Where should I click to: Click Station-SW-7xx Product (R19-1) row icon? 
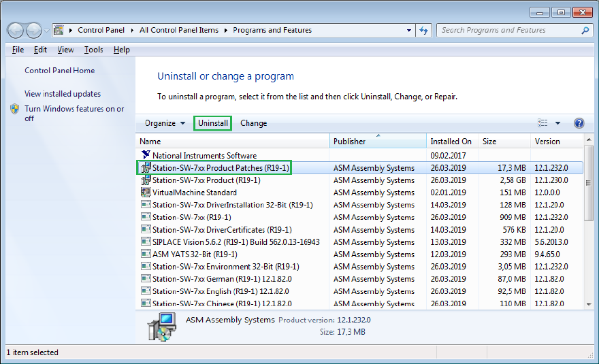(146, 180)
